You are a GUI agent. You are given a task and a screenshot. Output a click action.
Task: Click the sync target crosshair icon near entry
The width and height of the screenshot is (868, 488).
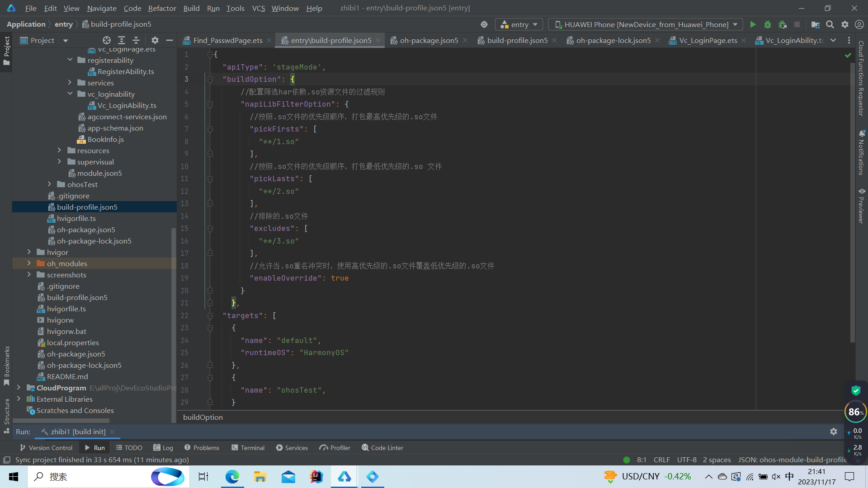click(484, 24)
